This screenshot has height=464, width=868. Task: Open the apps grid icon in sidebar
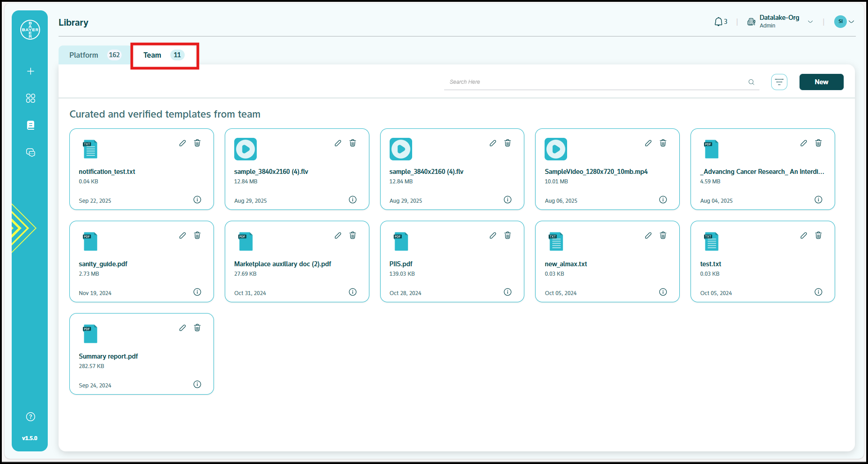[31, 98]
